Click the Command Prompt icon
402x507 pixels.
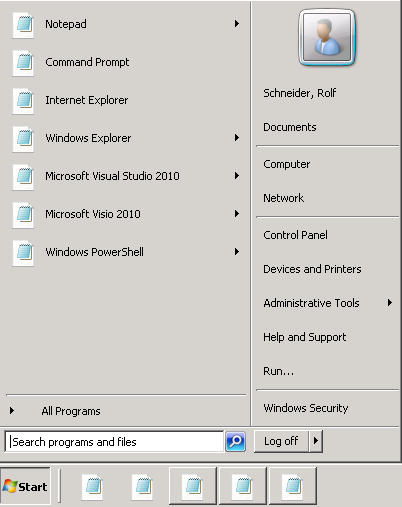pyautogui.click(x=23, y=63)
